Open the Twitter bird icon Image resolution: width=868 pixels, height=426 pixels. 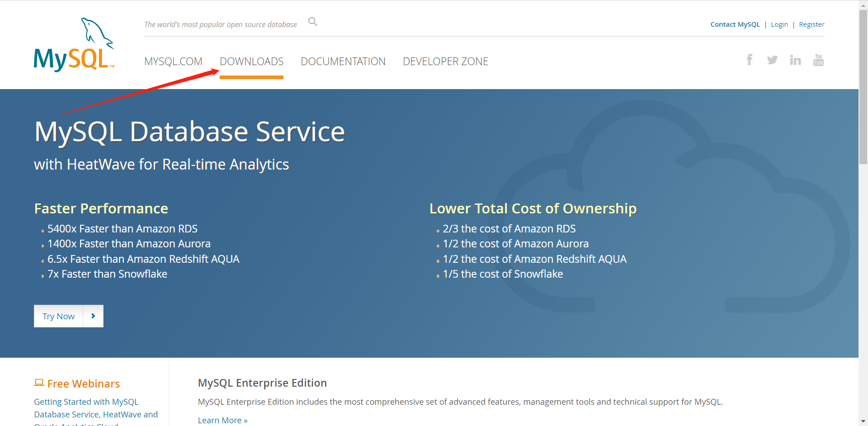772,60
